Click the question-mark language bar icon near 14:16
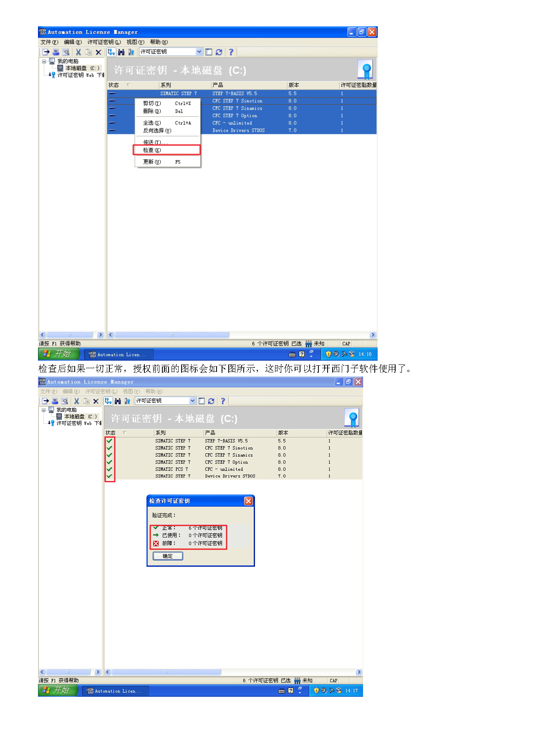Viewport: 535px width, 756px height. (302, 354)
